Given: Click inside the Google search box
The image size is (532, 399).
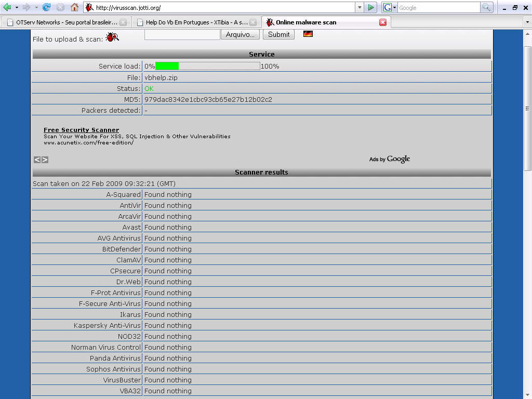Looking at the screenshot, I should point(439,7).
